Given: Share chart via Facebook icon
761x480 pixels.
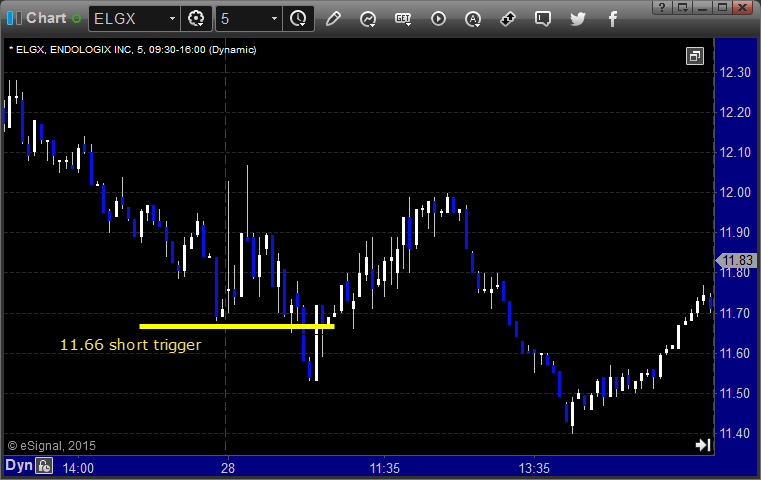Looking at the screenshot, I should (x=612, y=19).
